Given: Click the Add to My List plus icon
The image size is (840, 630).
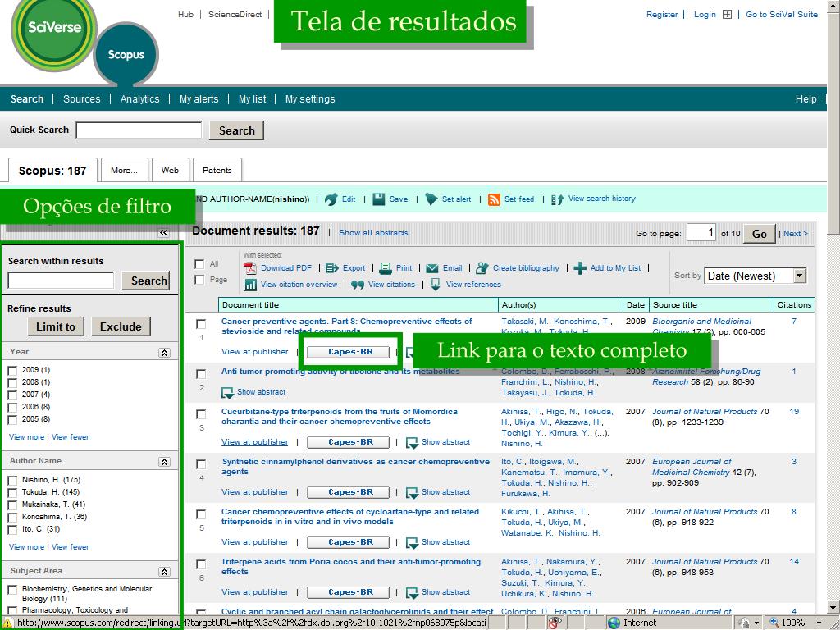Looking at the screenshot, I should (x=580, y=268).
